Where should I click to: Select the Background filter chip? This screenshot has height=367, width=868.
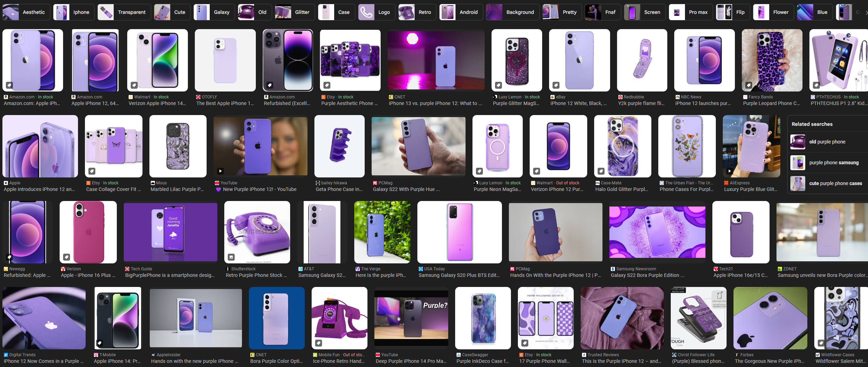(x=513, y=12)
